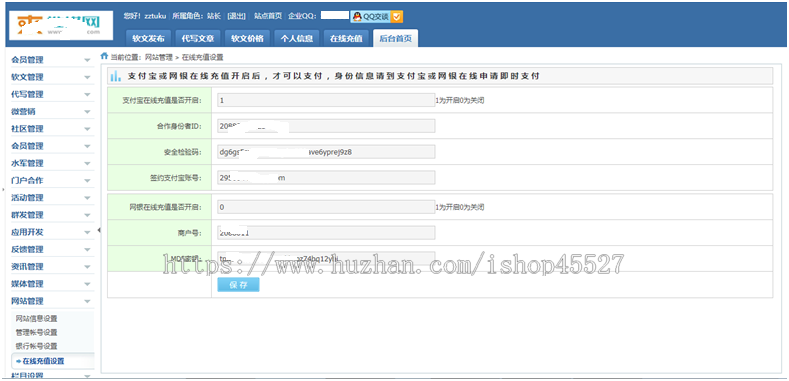Viewport: 789px width, 381px height.
Task: Click the 安全检验码 label
Action: point(183,152)
